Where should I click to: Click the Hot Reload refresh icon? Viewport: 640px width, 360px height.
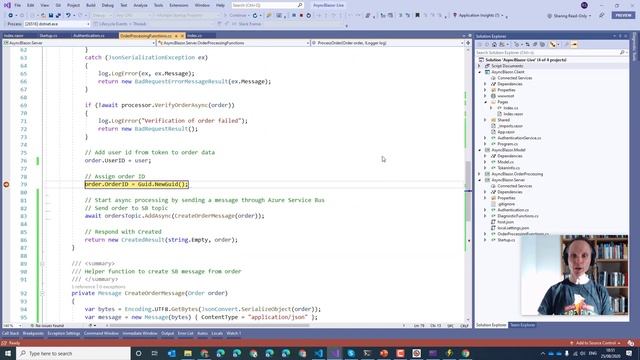coord(255,15)
